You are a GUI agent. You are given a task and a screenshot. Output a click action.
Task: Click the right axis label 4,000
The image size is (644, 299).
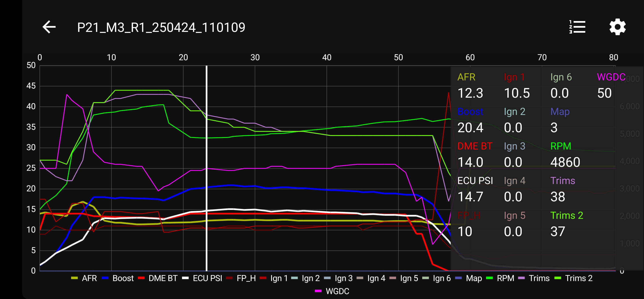coord(630,161)
